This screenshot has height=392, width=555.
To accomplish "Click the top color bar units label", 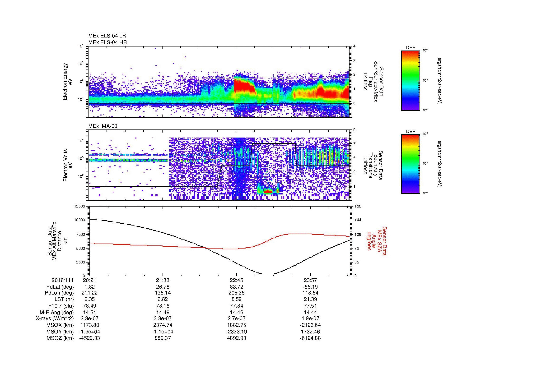I will [x=440, y=81].
